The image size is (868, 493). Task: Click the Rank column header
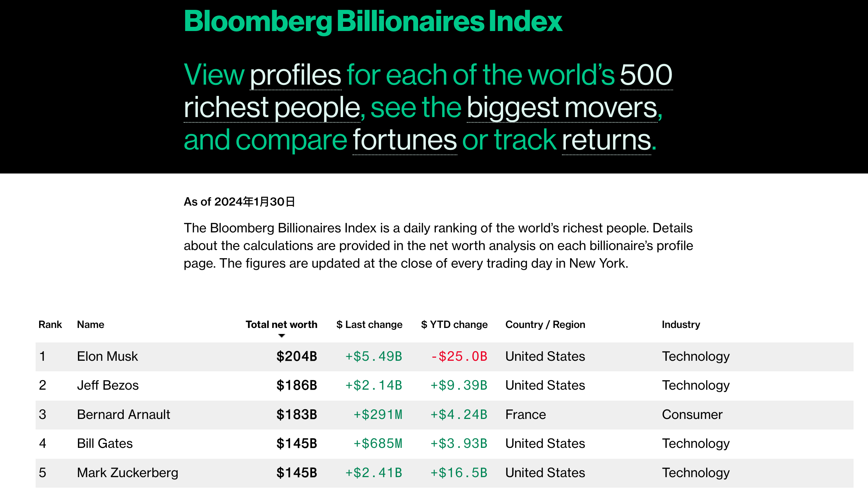50,324
